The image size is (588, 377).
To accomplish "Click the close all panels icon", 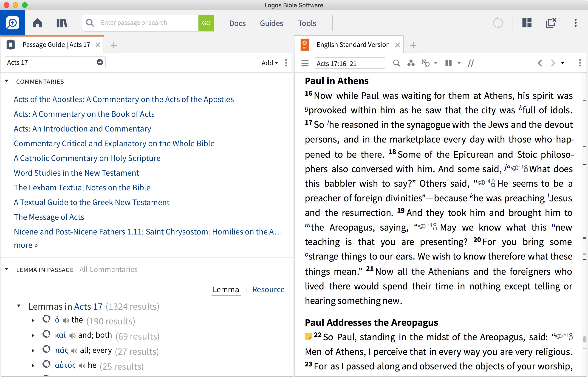I will tap(551, 23).
